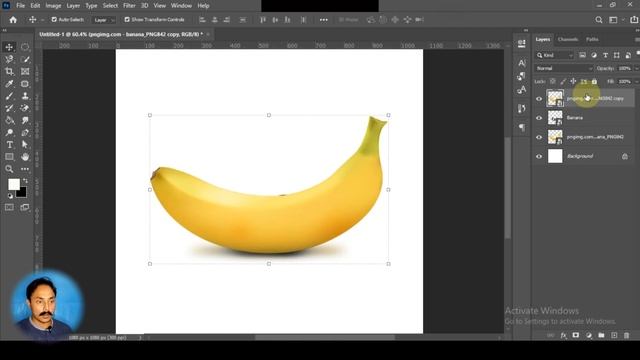Image resolution: width=640 pixels, height=360 pixels.
Task: Reset default foreground and background colors
Action: tap(10, 196)
